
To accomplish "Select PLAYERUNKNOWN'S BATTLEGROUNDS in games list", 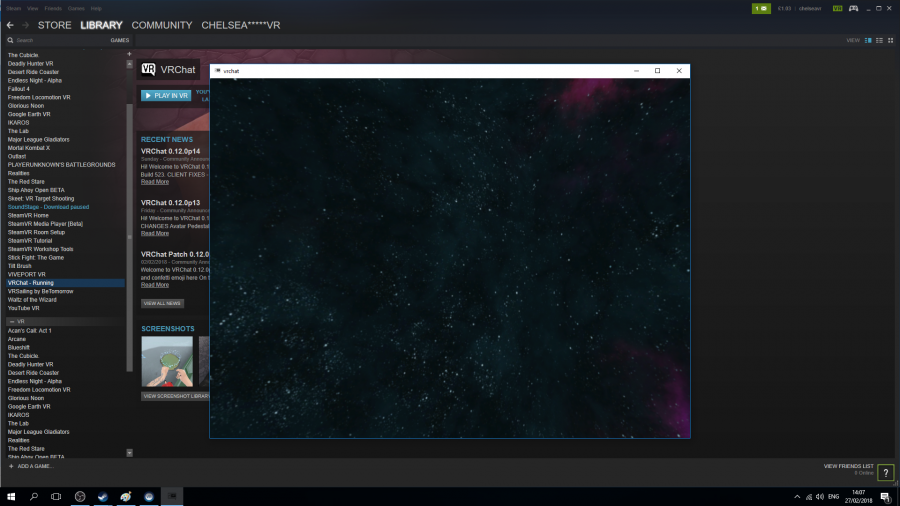I will point(61,165).
